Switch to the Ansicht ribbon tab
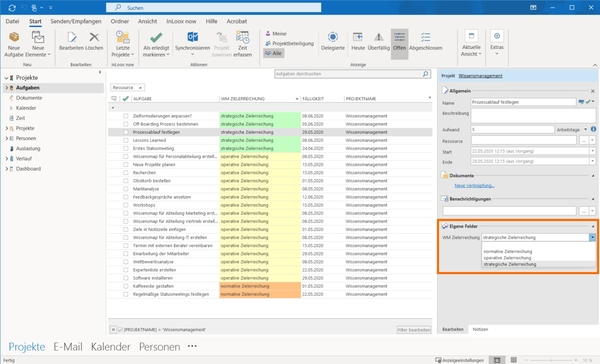 147,21
